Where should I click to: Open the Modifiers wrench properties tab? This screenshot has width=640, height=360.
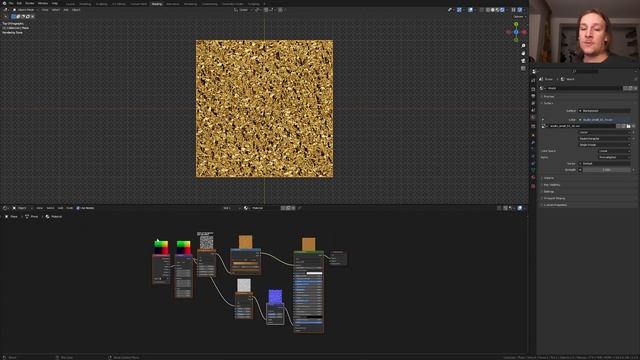coord(533,143)
